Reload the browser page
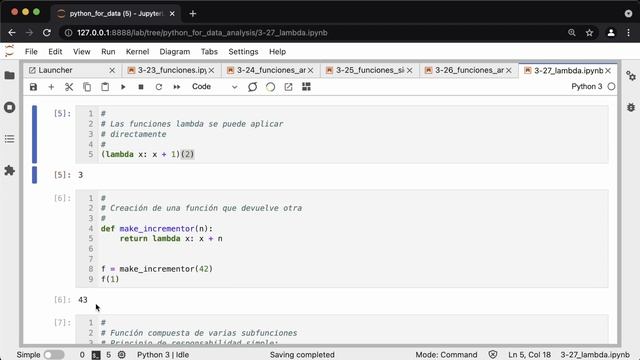The width and height of the screenshot is (640, 360). click(47, 33)
